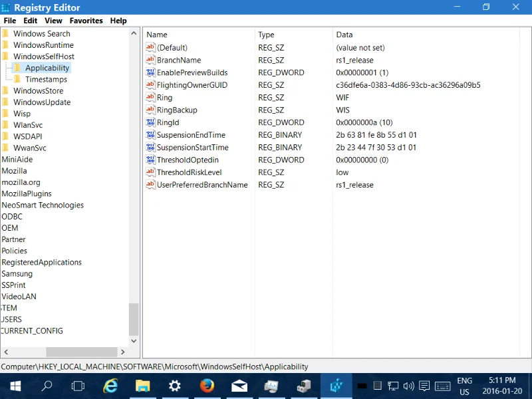
Task: Select the Policies registry key
Action: click(x=14, y=251)
